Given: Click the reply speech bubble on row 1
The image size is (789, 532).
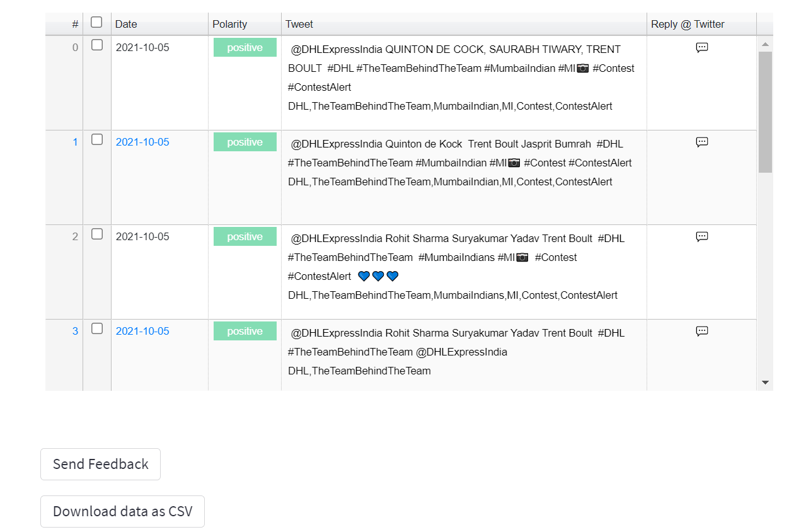Looking at the screenshot, I should [701, 142].
